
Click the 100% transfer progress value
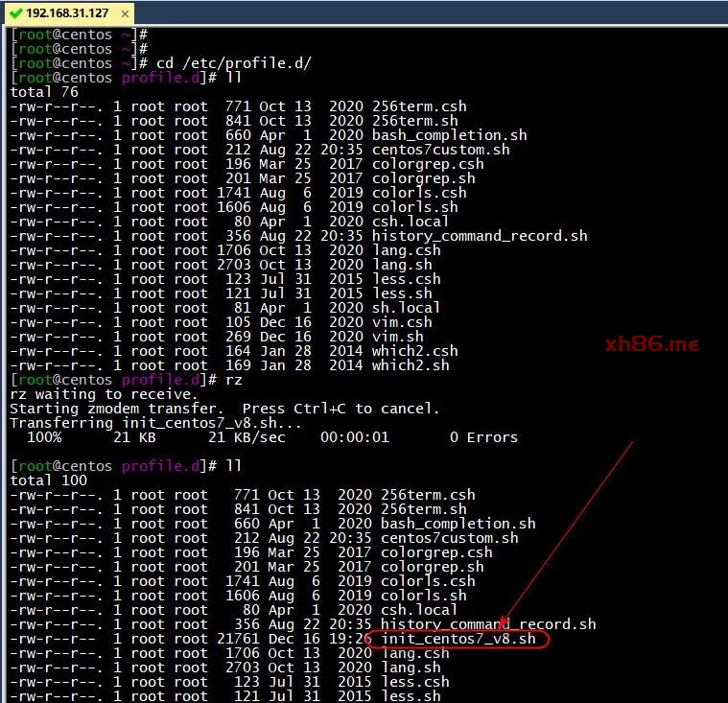point(44,437)
